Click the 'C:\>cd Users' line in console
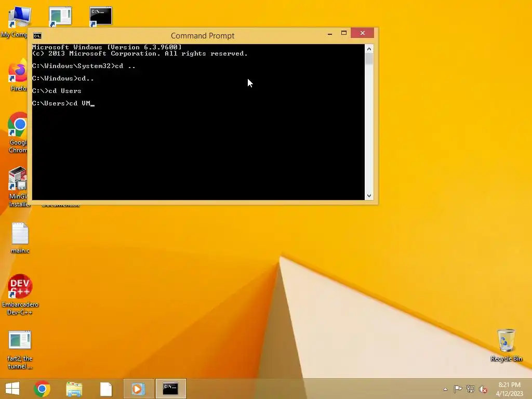The image size is (532, 399). (57, 90)
